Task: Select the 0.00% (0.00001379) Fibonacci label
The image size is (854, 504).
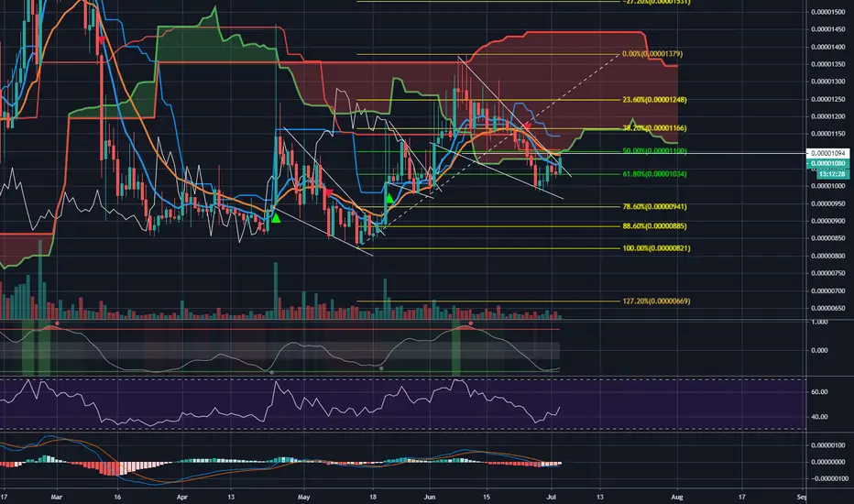Action: 651,54
